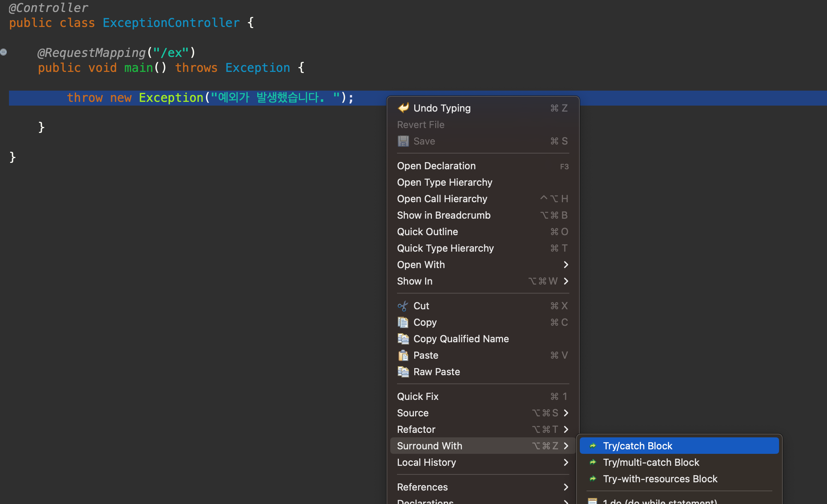Select Try/catch Block from the submenu
The height and width of the screenshot is (504, 827).
637,446
